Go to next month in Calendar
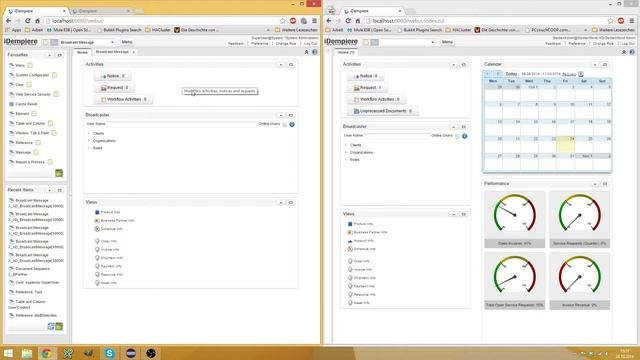 click(497, 74)
